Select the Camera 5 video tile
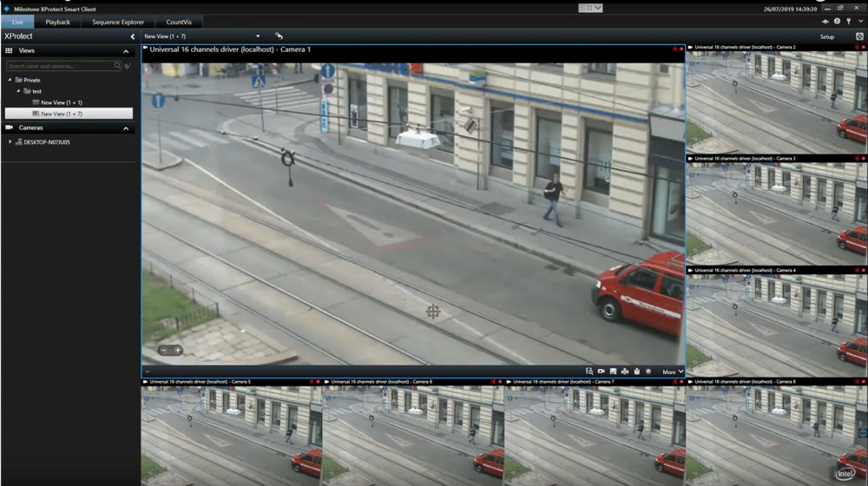Screen dimensions: 868x486 click(x=232, y=436)
